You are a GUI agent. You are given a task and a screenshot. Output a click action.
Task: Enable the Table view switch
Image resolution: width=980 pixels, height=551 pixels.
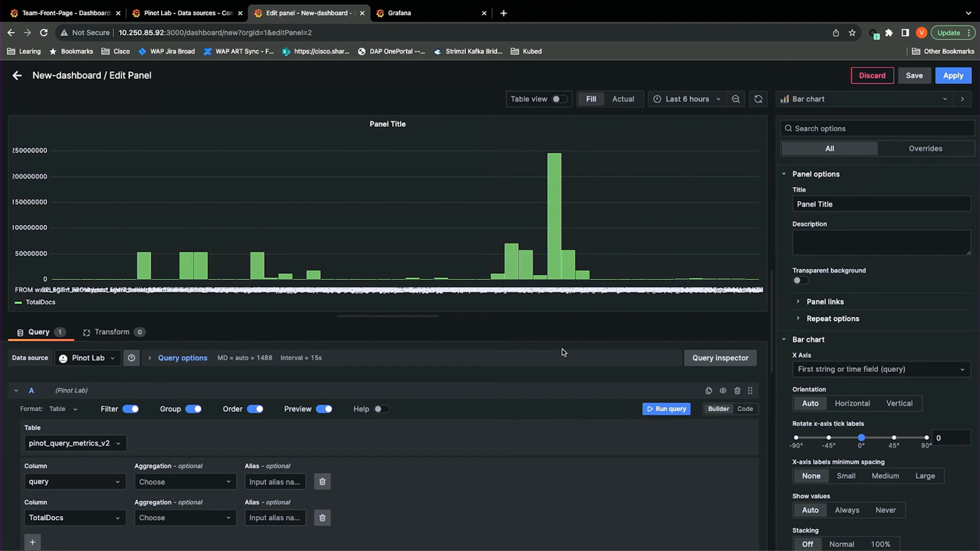pyautogui.click(x=559, y=99)
